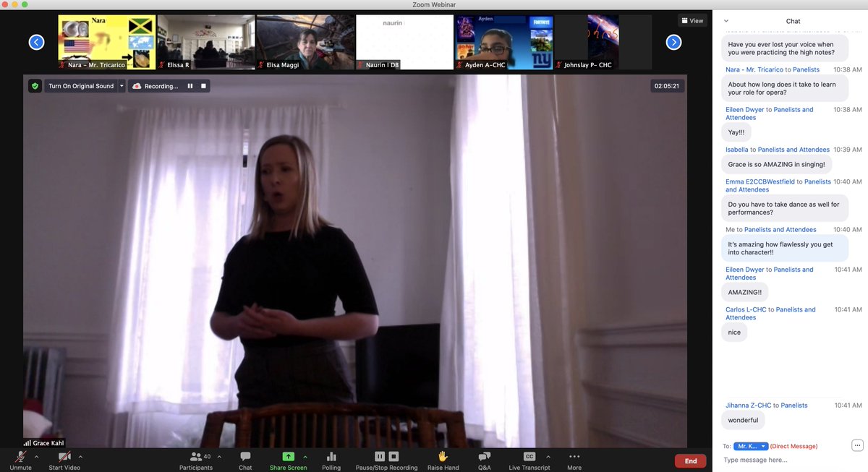Click the green Share Screen icon
The width and height of the screenshot is (868, 472).
tap(288, 456)
